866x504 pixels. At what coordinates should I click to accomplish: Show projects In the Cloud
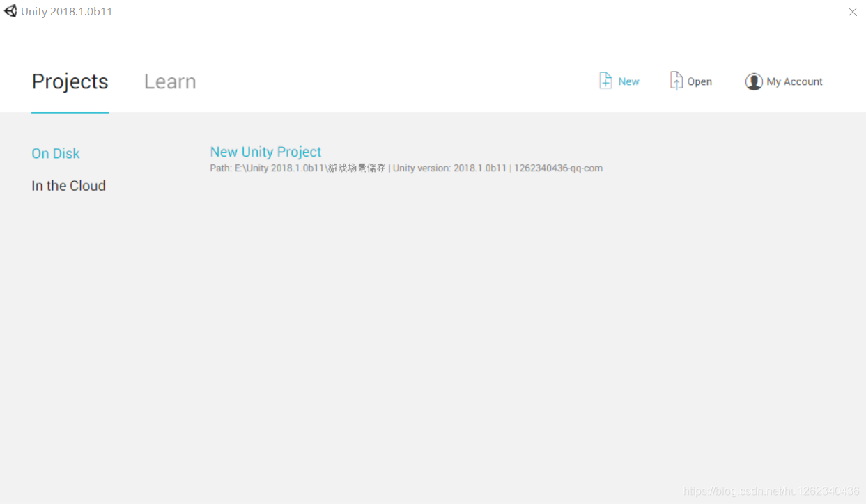coord(68,186)
